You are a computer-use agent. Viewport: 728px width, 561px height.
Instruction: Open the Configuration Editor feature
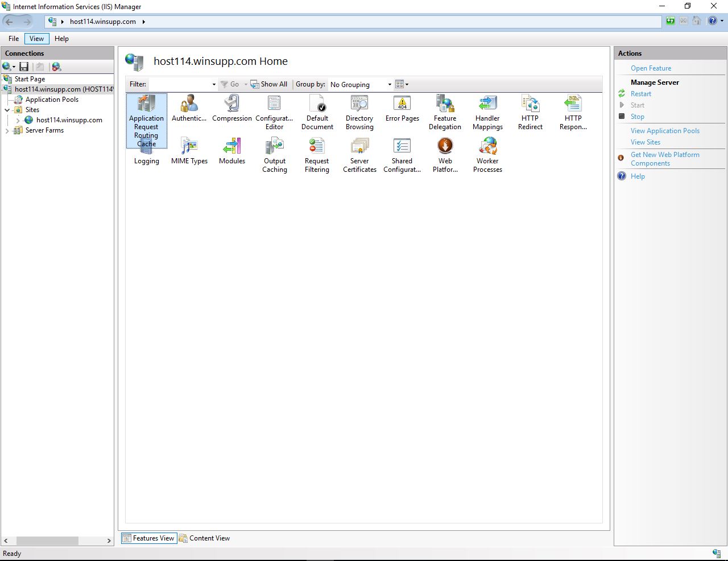click(x=274, y=113)
